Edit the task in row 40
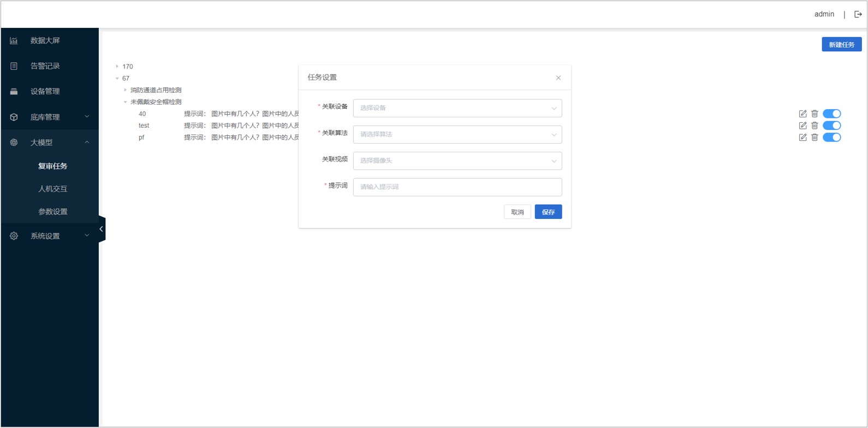868x428 pixels. pyautogui.click(x=802, y=114)
